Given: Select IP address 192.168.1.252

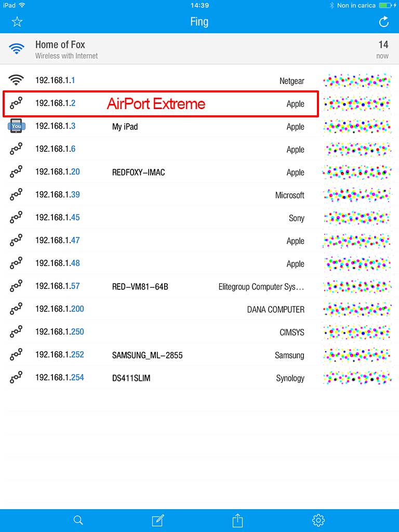Looking at the screenshot, I should coord(60,354).
